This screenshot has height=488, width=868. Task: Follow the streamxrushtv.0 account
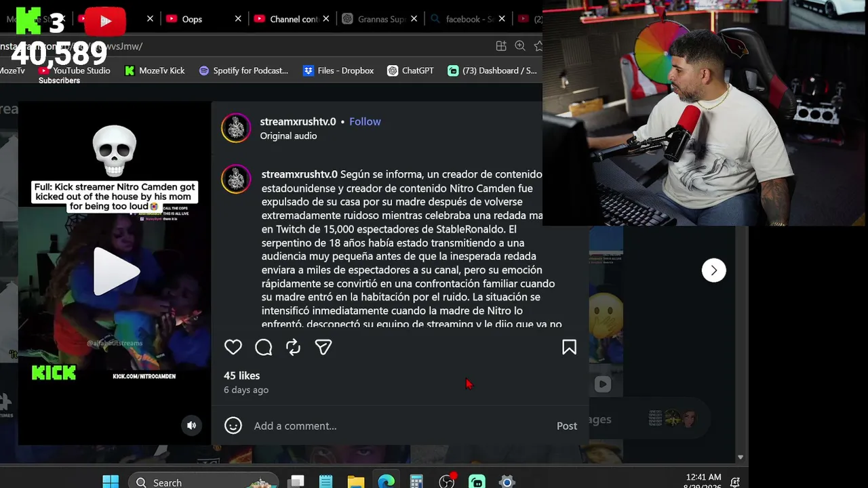click(x=365, y=121)
